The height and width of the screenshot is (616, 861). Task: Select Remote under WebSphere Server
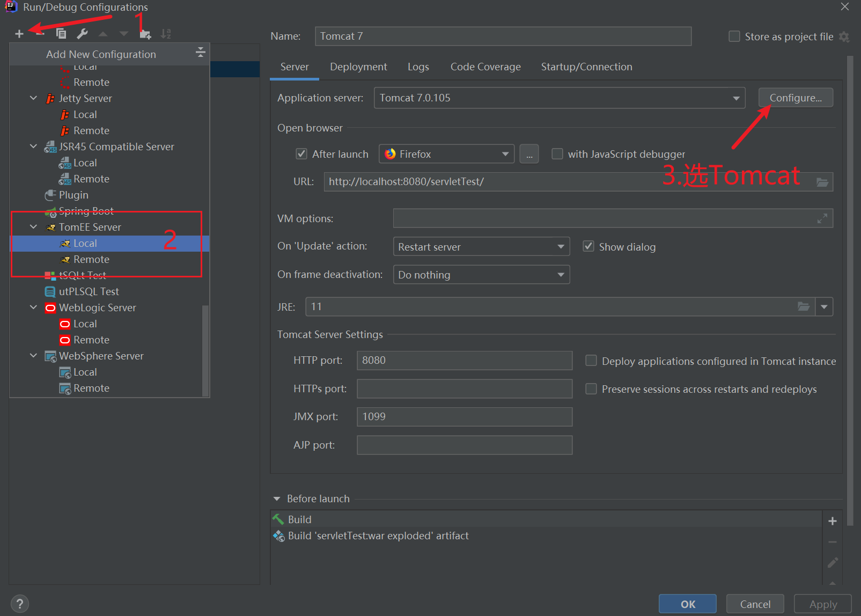(x=91, y=388)
